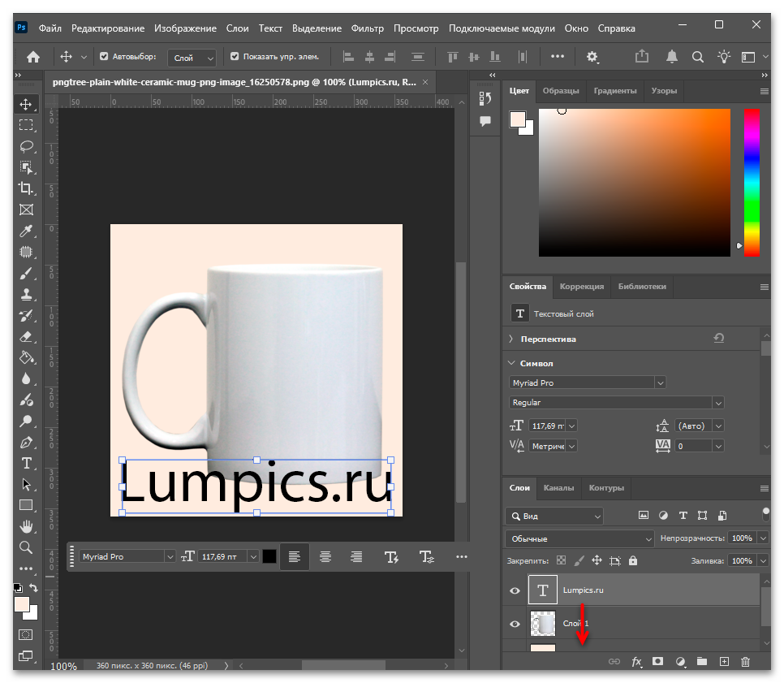Open the Обычные blend mode dropdown
The image size is (784, 683).
click(579, 539)
